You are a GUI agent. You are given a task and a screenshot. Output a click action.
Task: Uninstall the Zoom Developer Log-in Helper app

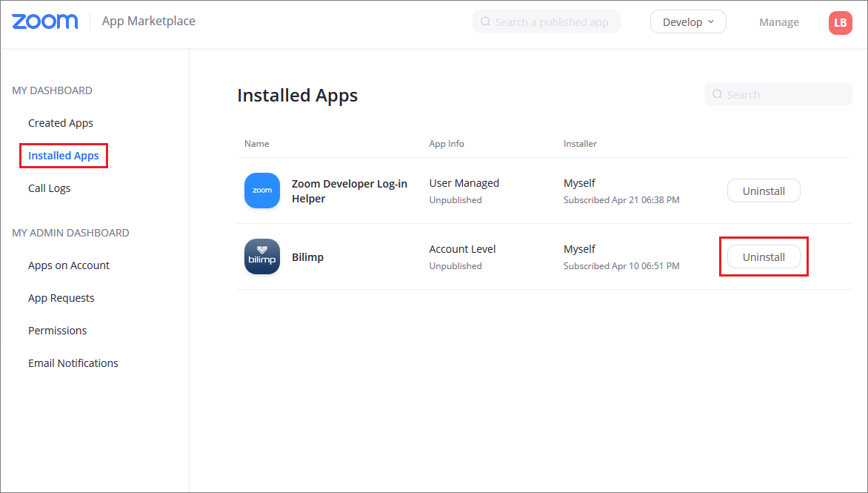coord(764,191)
